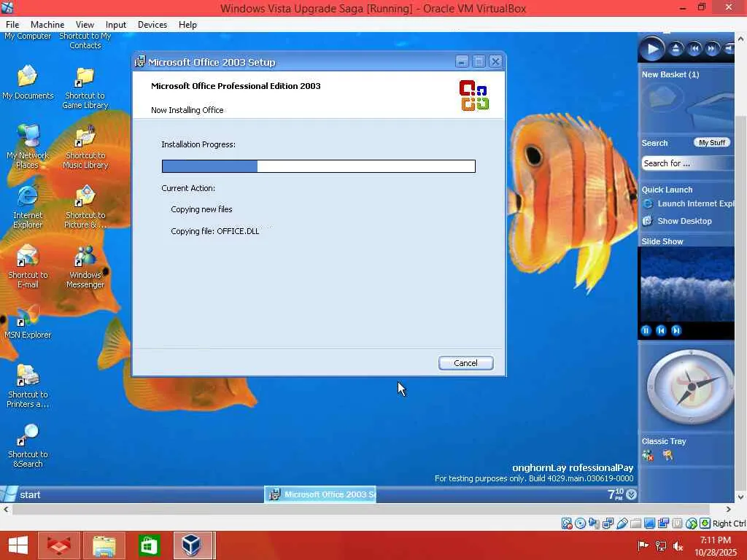
Task: Click the VM vertical scrollbar down arrow
Action: pyautogui.click(x=741, y=497)
